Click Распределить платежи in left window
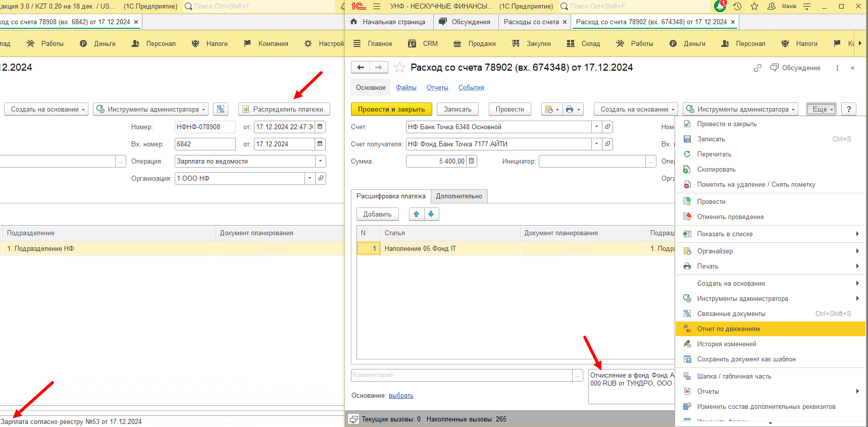 click(x=284, y=109)
